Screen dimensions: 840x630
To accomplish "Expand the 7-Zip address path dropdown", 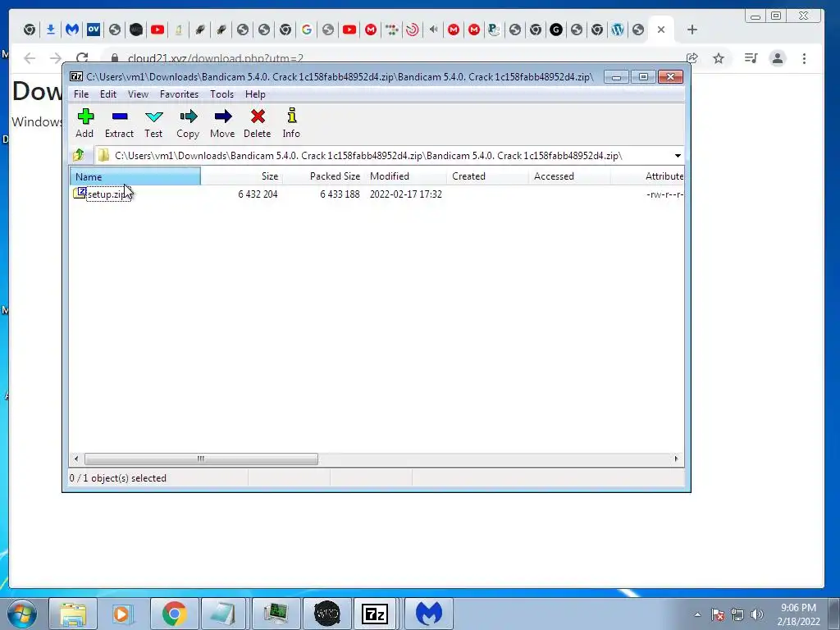I will pos(678,156).
